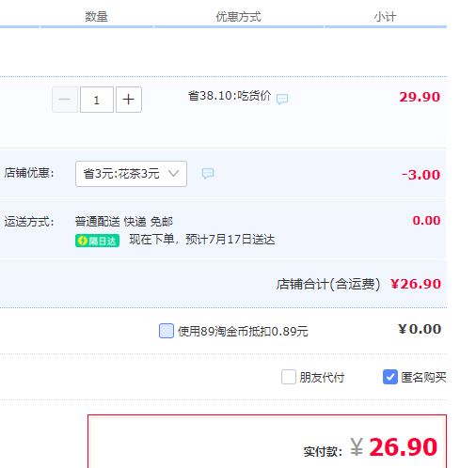Click the green 隔日达 next-day delivery badge
The height and width of the screenshot is (468, 476).
(97, 241)
